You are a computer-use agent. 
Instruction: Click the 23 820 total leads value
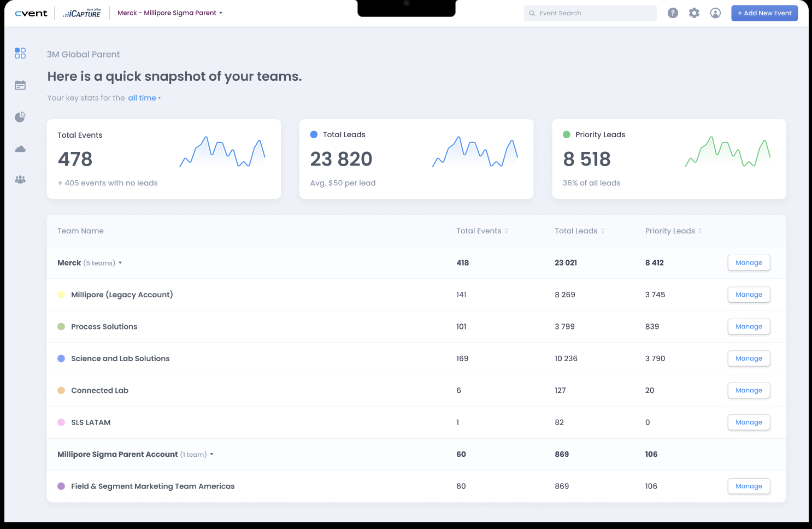click(342, 159)
